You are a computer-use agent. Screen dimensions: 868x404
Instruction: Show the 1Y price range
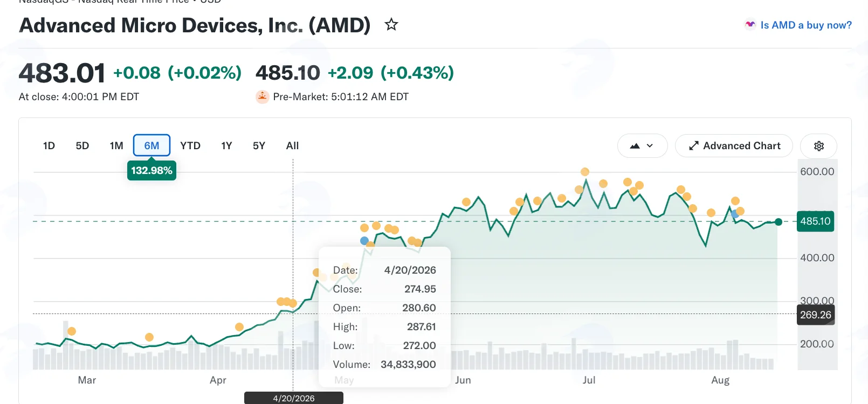[x=226, y=146]
